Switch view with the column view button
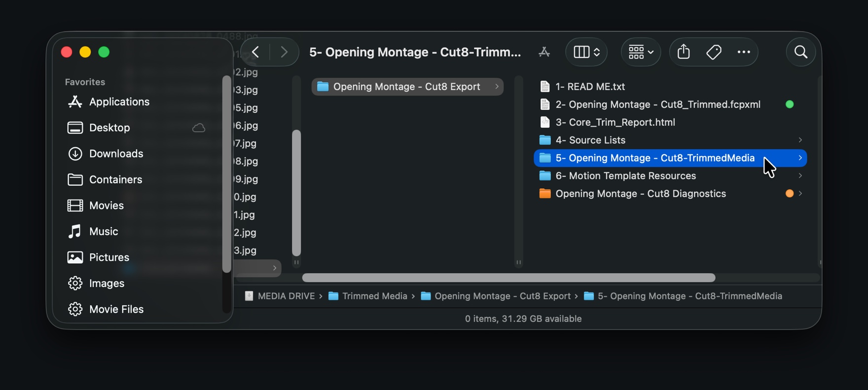This screenshot has width=868, height=390. [x=586, y=52]
